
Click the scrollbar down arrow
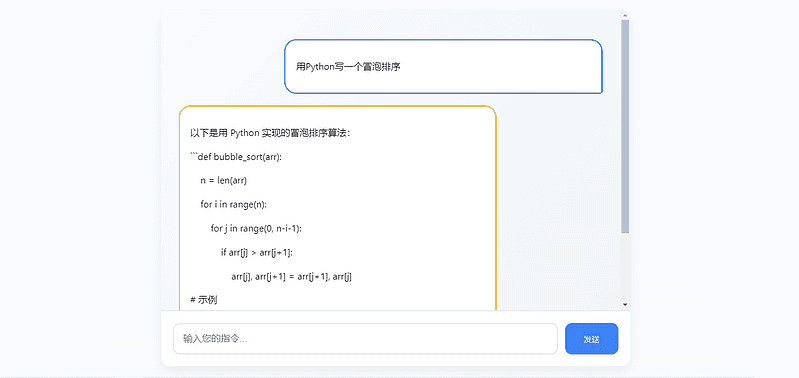tap(625, 305)
